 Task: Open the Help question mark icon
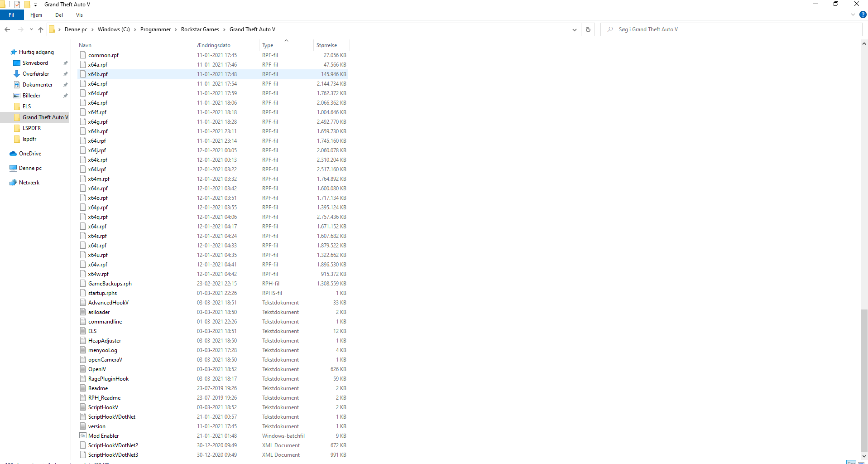click(x=863, y=15)
